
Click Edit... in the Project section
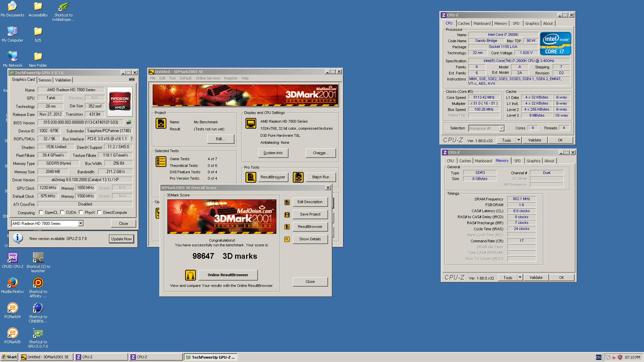tap(220, 139)
